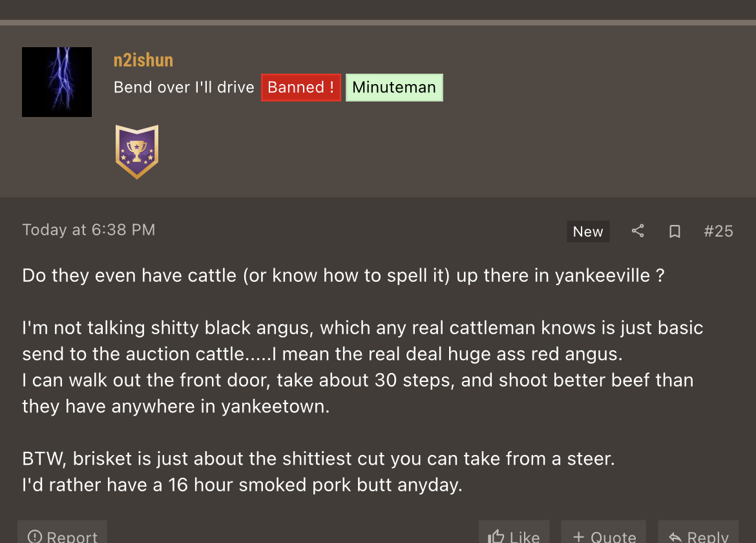This screenshot has height=543, width=756.
Task: Click the user title "Bend over I'll drive"
Action: pos(184,87)
